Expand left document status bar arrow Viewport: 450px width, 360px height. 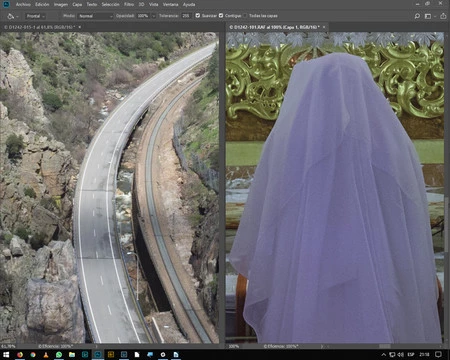97,346
